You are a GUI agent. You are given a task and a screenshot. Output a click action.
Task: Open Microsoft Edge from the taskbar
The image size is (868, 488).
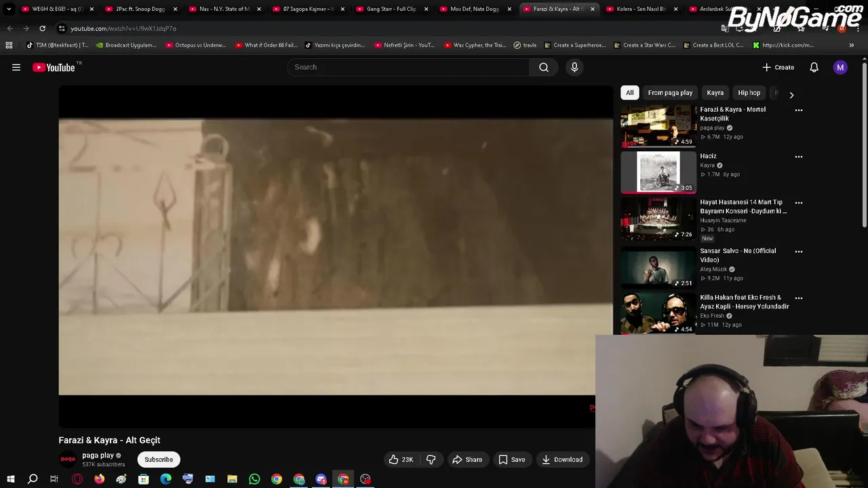pyautogui.click(x=165, y=479)
